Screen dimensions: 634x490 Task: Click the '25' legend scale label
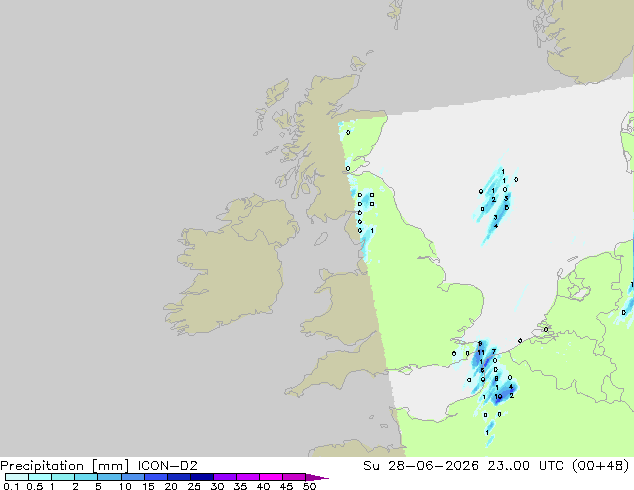click(x=194, y=486)
